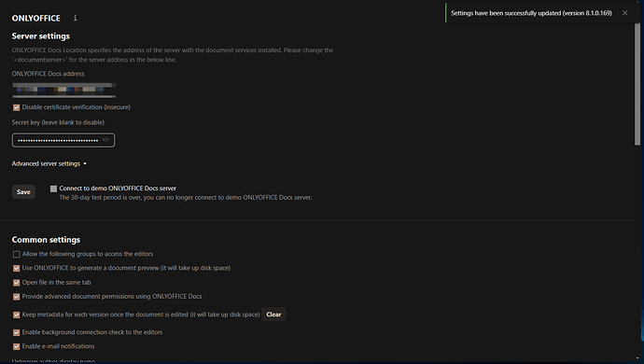
Task: Click the Advanced server settings label
Action: click(x=46, y=163)
